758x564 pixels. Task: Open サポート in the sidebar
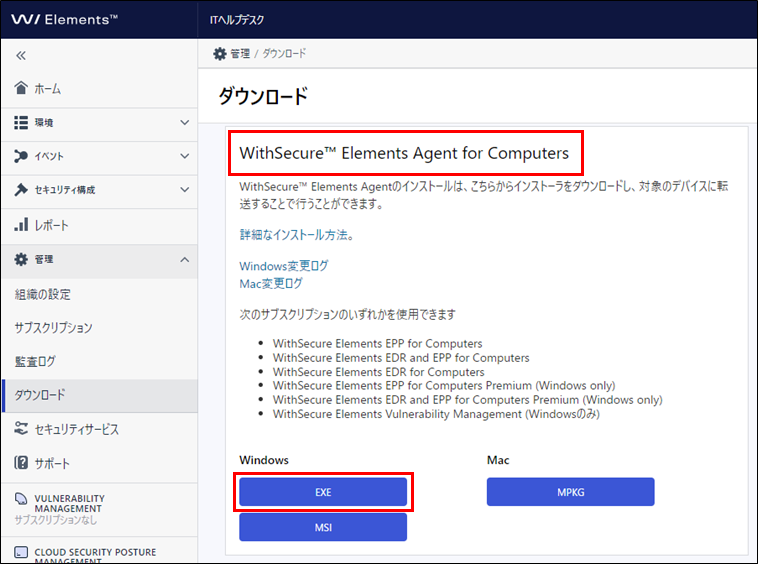(99, 463)
